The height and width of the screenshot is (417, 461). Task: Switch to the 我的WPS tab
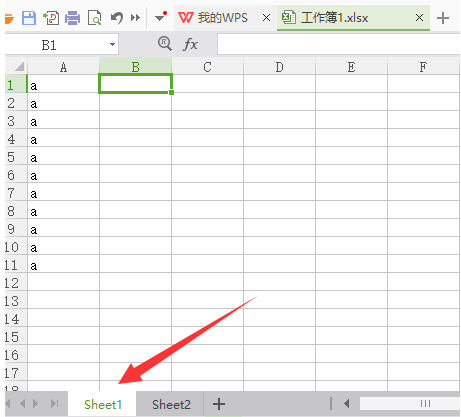(x=213, y=18)
